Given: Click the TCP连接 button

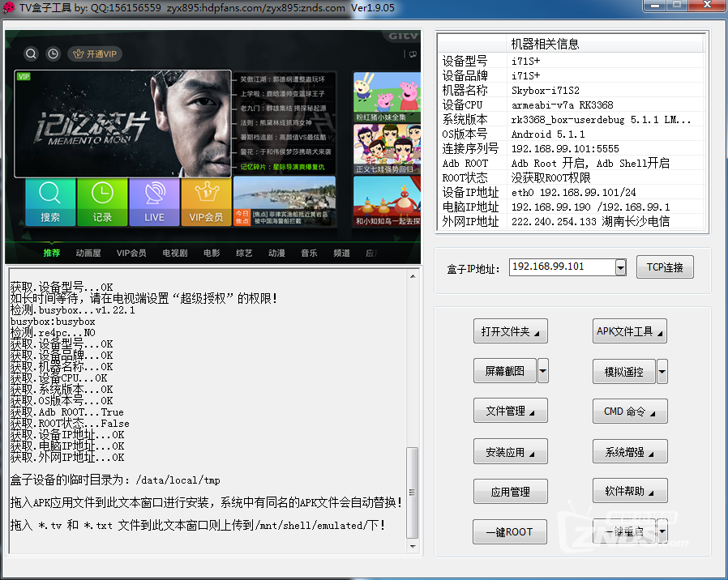Looking at the screenshot, I should (665, 267).
